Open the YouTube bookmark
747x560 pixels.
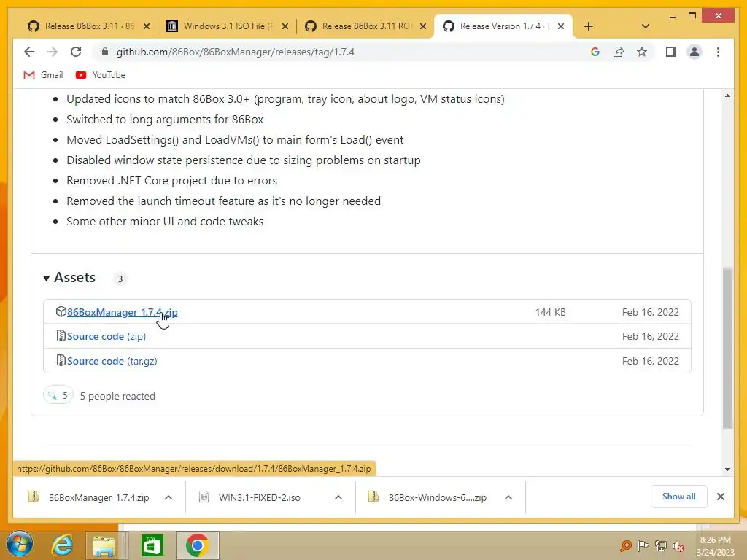[101, 75]
